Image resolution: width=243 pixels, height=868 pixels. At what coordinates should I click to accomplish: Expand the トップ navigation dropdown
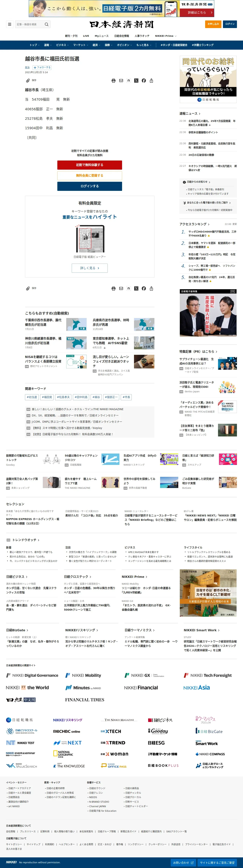tap(34, 45)
